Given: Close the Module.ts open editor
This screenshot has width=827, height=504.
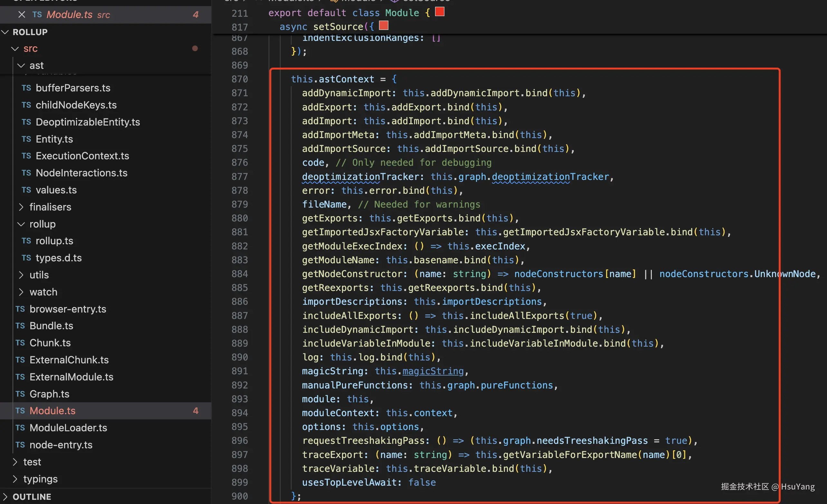Looking at the screenshot, I should [x=22, y=14].
